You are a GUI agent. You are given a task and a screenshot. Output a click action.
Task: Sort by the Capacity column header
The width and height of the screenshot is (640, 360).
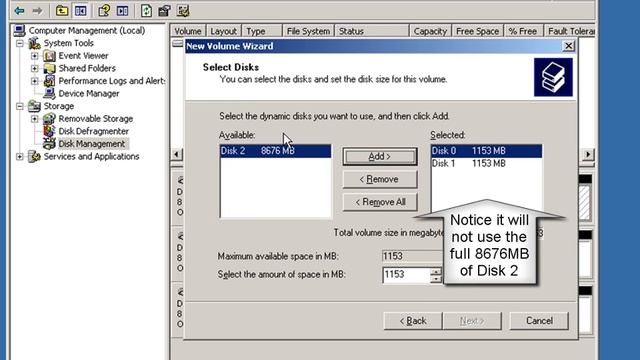pos(430,31)
